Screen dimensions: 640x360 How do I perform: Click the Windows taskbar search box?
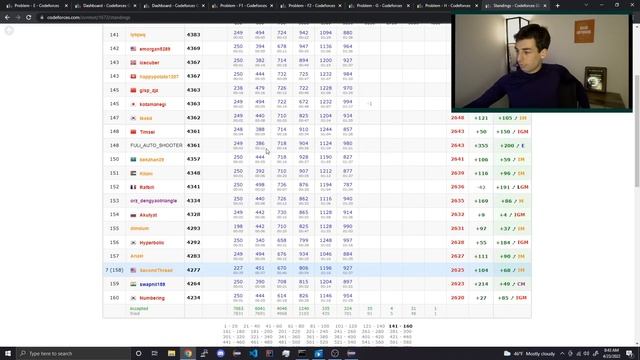73,353
